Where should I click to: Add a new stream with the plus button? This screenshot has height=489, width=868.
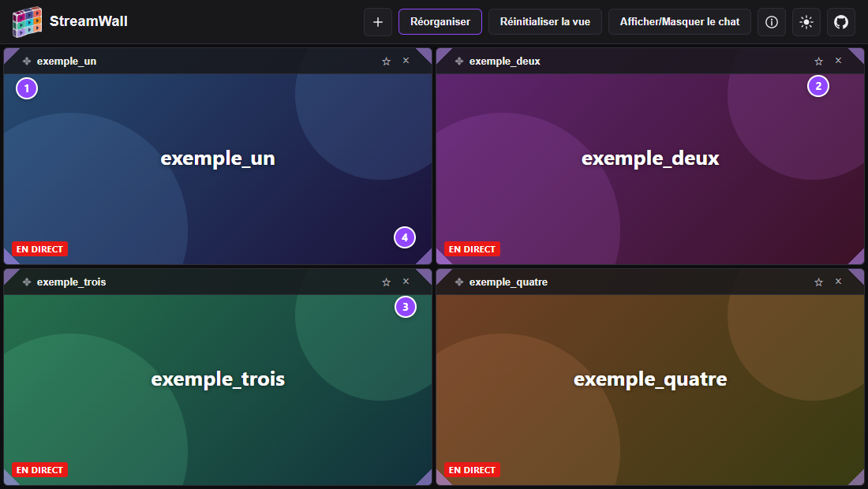(x=378, y=22)
